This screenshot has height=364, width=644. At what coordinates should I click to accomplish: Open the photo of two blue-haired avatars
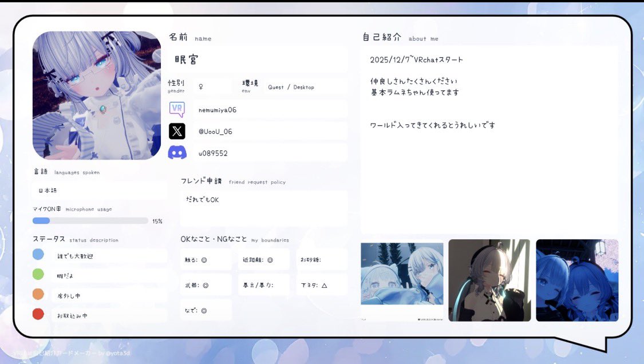click(577, 280)
